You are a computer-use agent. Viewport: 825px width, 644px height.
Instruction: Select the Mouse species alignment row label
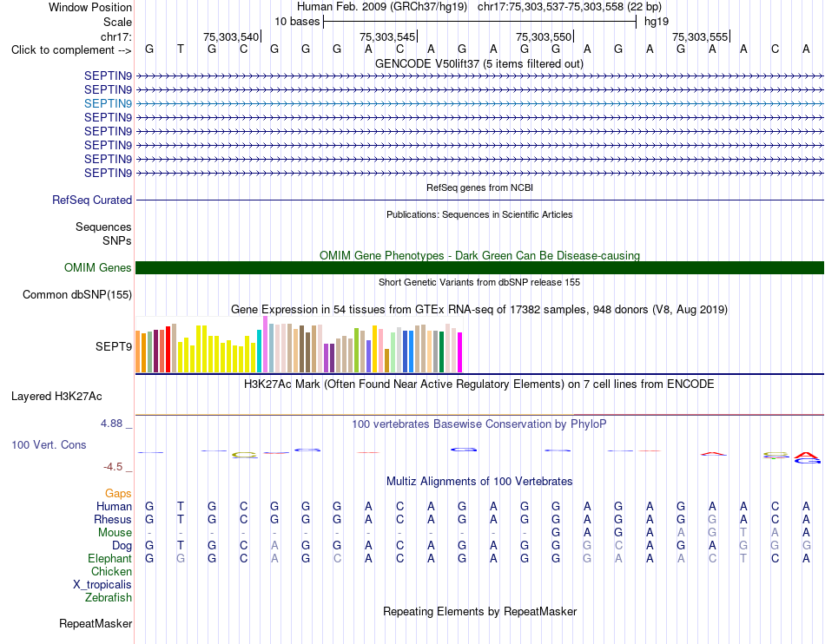click(115, 533)
